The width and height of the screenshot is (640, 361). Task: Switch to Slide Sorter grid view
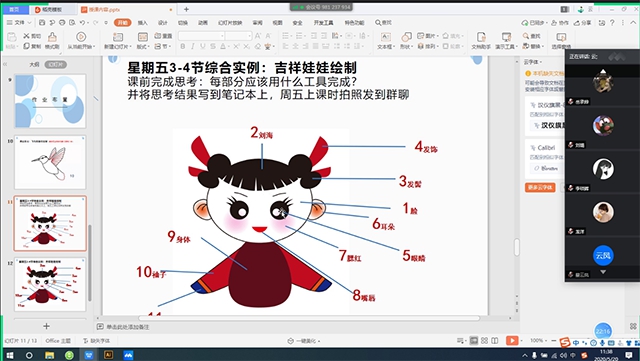coord(484,340)
